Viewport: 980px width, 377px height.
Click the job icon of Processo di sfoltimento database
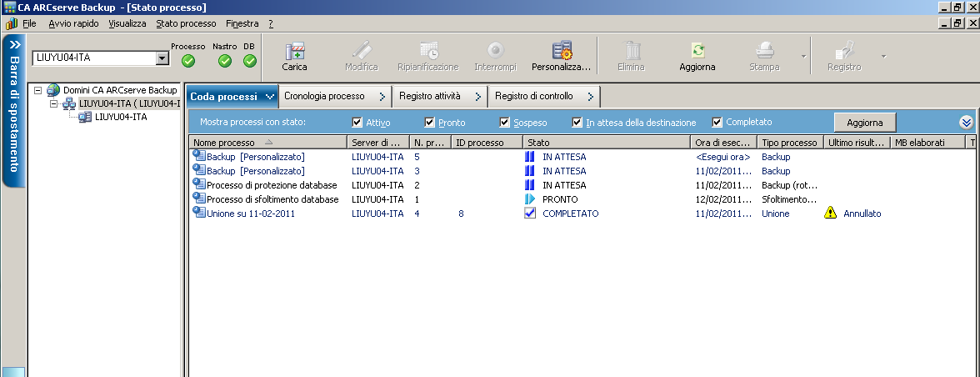[198, 199]
